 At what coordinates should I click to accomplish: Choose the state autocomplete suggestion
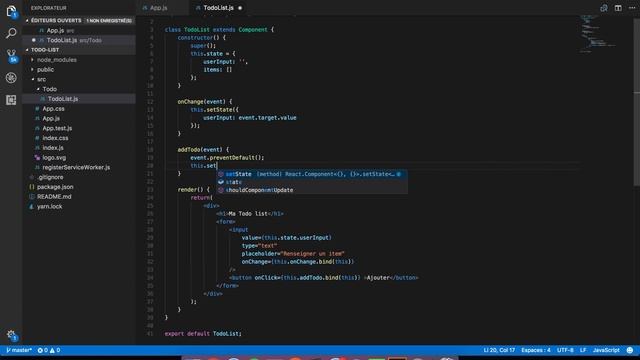[311, 182]
